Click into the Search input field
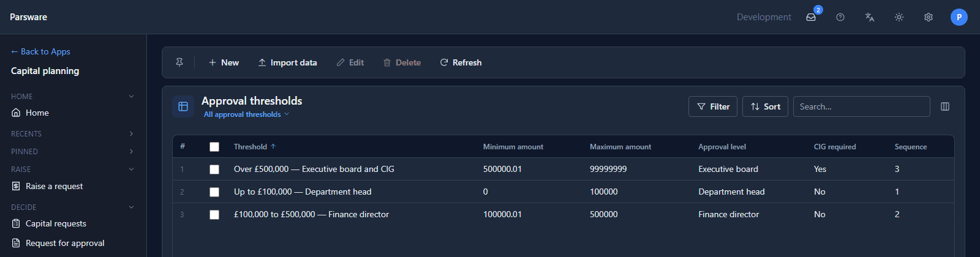Screen dimensions: 980x257 tap(861, 106)
